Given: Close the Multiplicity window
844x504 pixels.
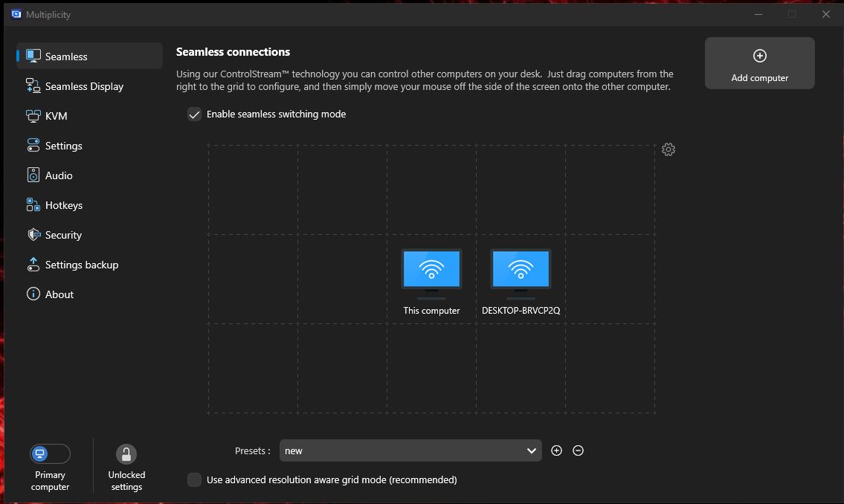Looking at the screenshot, I should [825, 14].
